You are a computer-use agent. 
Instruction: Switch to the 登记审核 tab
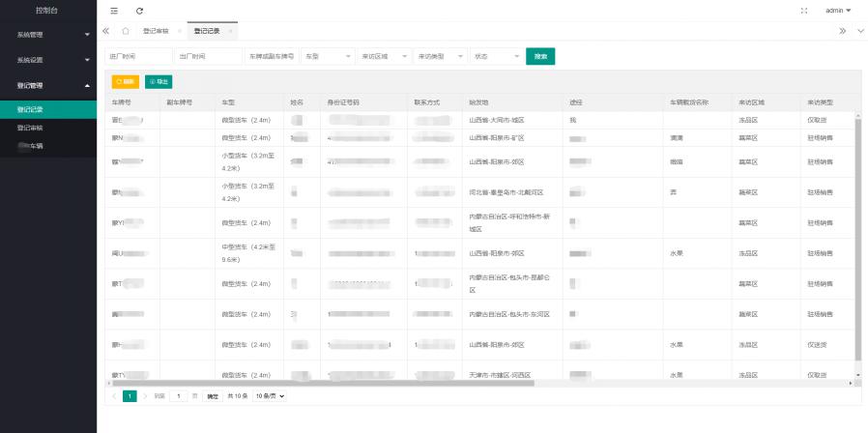coord(156,31)
